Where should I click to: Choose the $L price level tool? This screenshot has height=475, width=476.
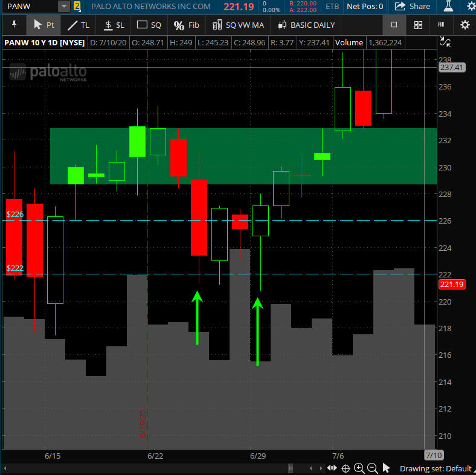pos(114,25)
